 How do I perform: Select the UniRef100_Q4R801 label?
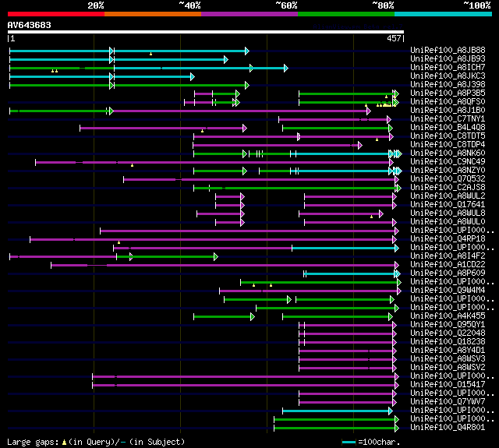(x=448, y=427)
